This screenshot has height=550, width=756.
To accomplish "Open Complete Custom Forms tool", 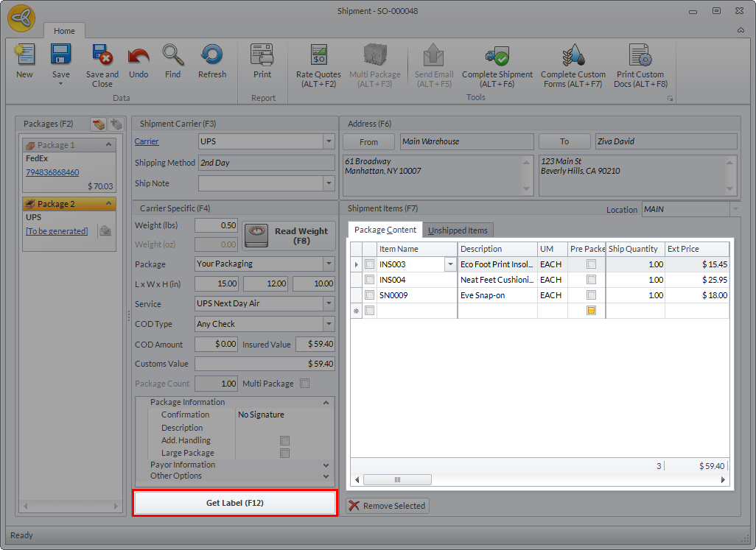I will coord(573,66).
